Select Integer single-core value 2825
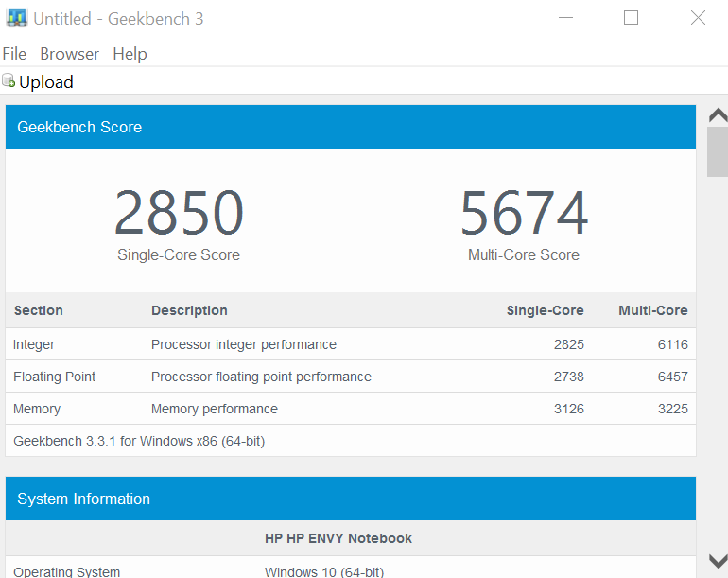728x578 pixels. pos(569,344)
